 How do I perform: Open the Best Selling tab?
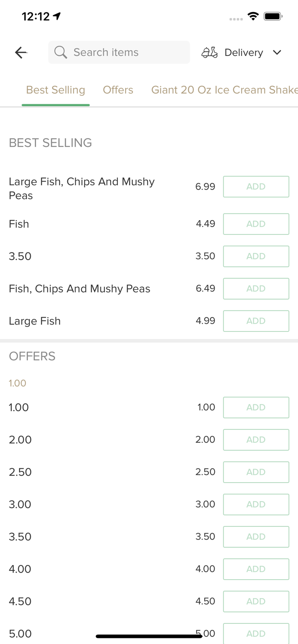click(55, 90)
